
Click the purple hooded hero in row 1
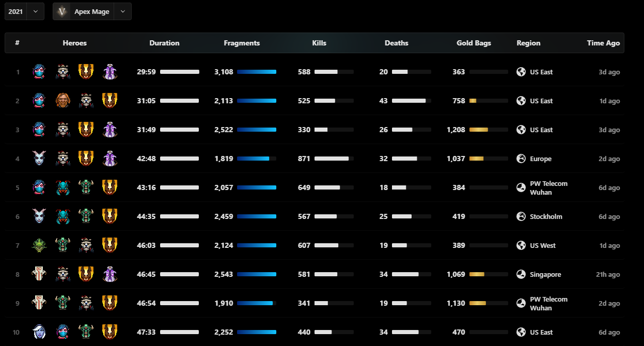[x=109, y=72]
